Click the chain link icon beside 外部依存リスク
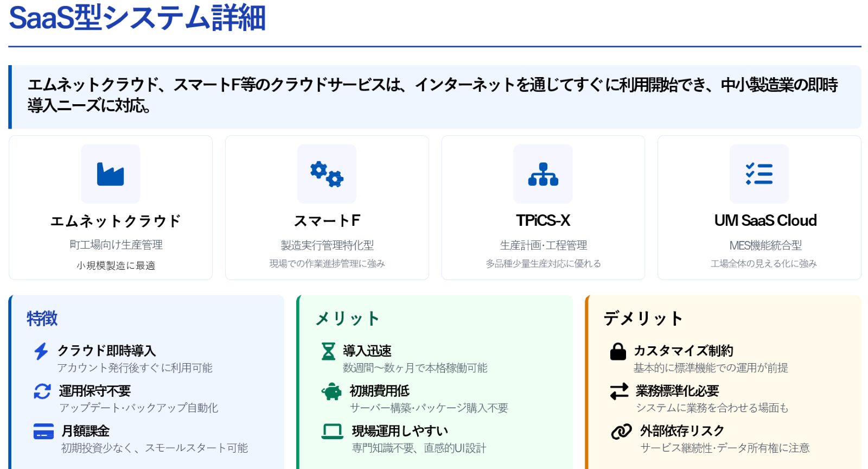Viewport: 868px width, 469px height. (x=621, y=432)
